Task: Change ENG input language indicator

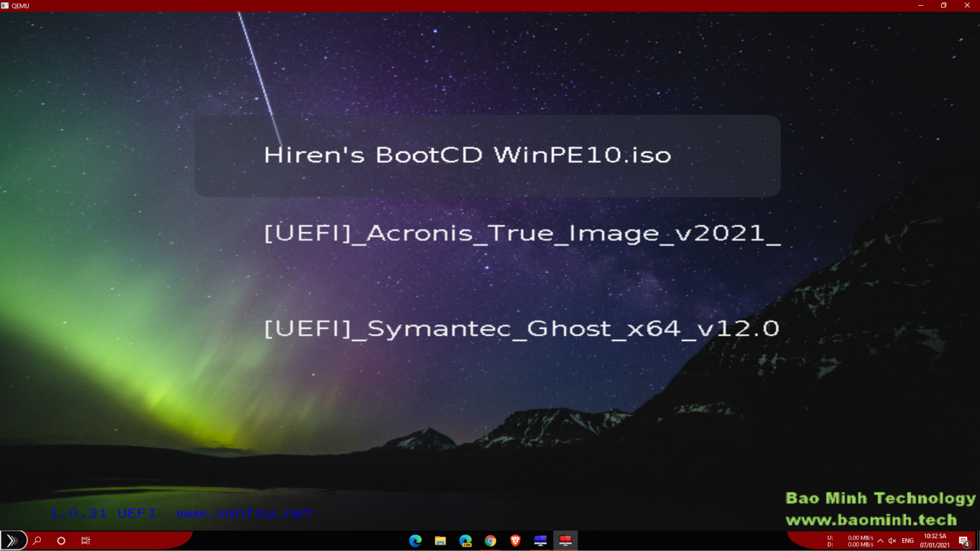Action: pos(907,541)
